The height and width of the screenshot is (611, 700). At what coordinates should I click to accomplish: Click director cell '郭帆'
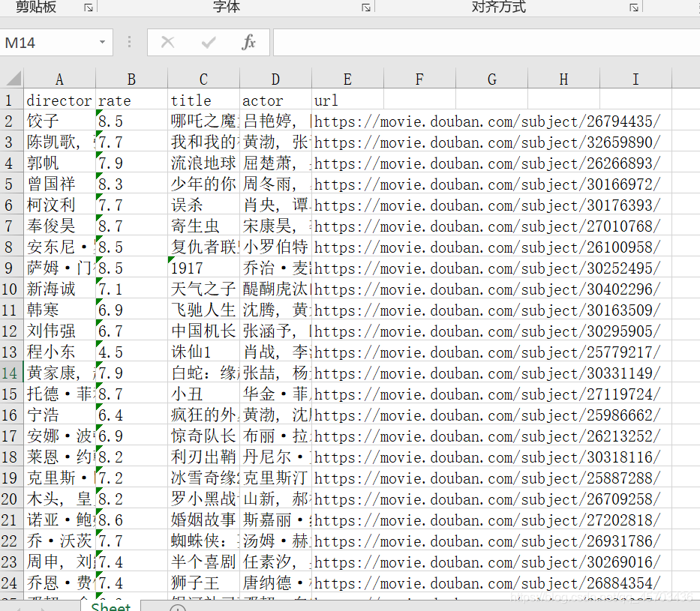pos(59,163)
